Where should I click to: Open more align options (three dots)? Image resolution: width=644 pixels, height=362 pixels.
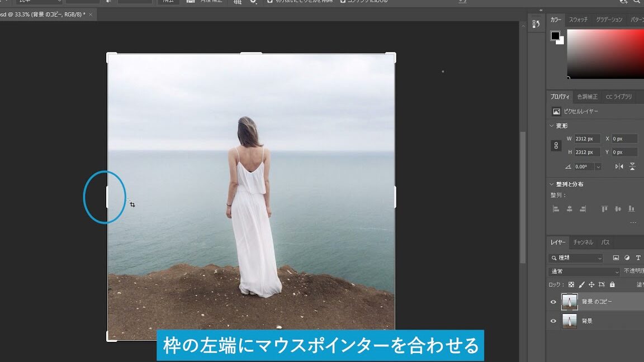[x=633, y=222]
